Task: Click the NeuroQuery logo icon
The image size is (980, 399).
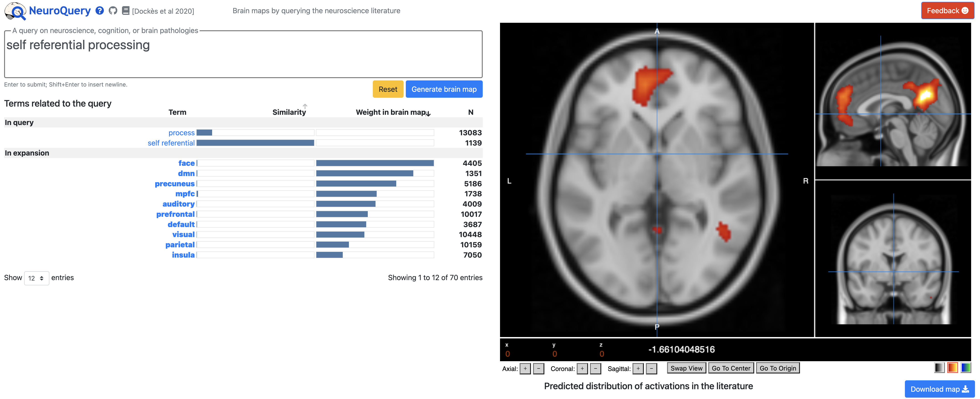Action: click(15, 11)
